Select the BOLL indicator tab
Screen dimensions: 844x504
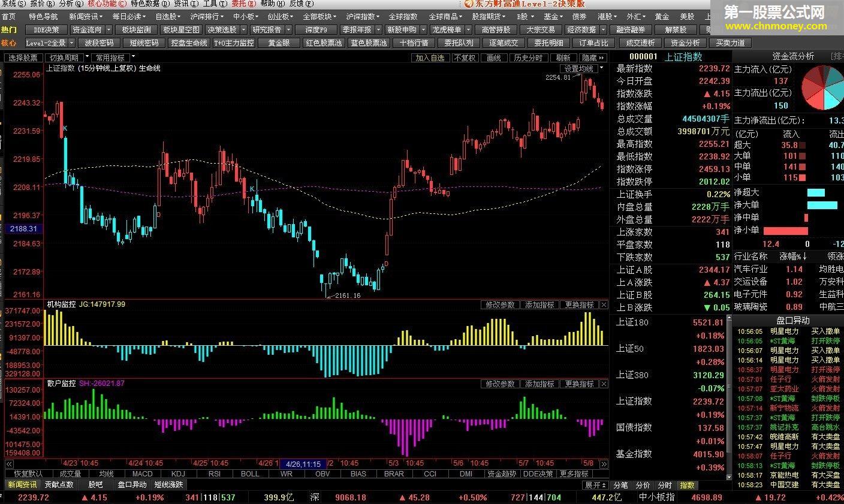coord(250,473)
